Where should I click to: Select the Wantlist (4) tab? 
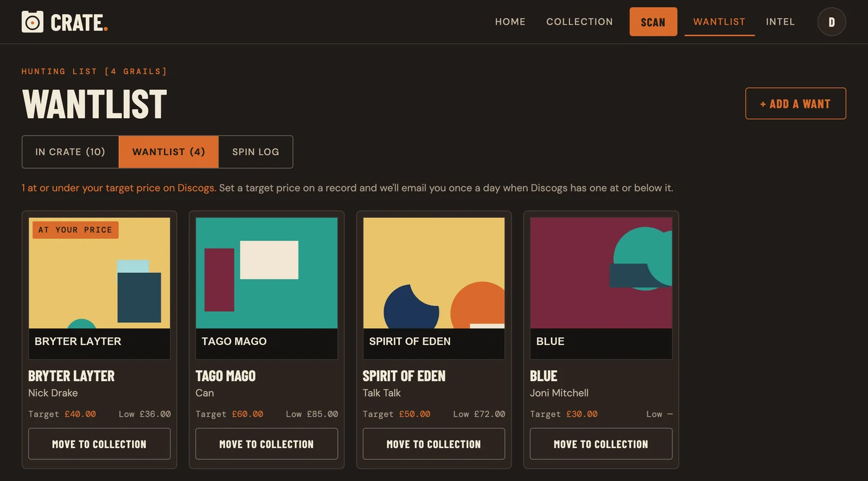coord(169,152)
